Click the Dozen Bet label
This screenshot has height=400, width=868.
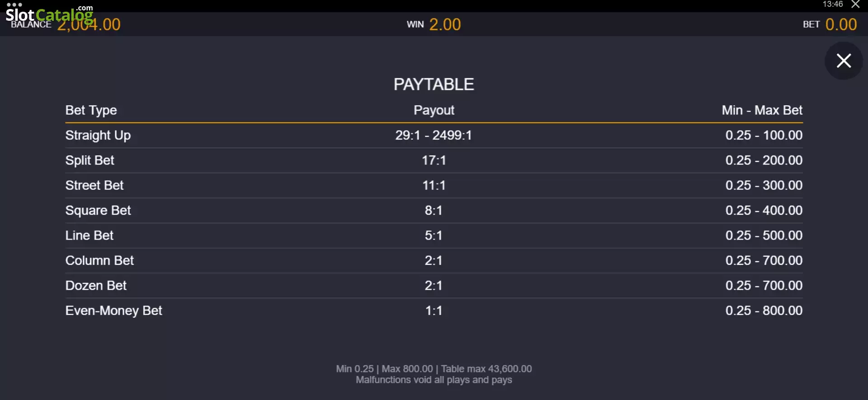click(96, 286)
